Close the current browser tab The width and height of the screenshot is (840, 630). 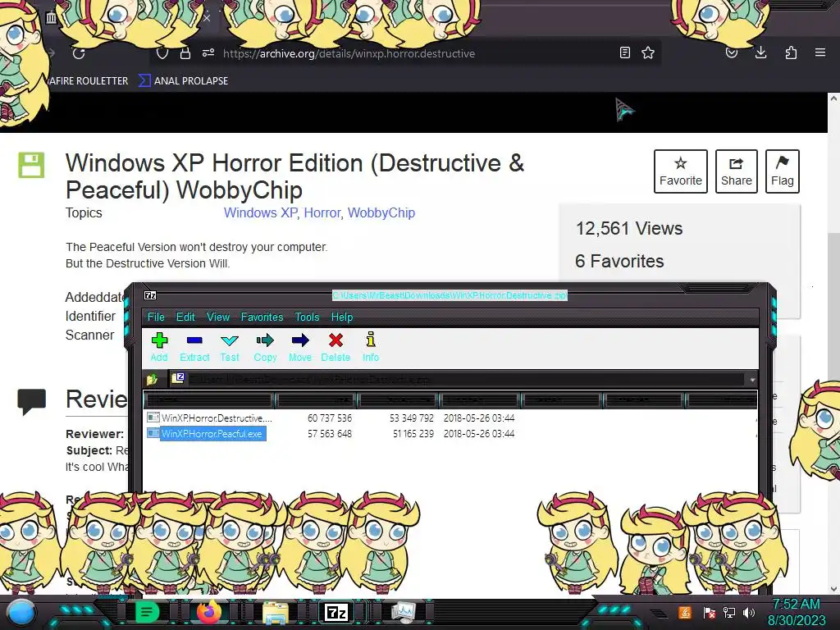207,18
